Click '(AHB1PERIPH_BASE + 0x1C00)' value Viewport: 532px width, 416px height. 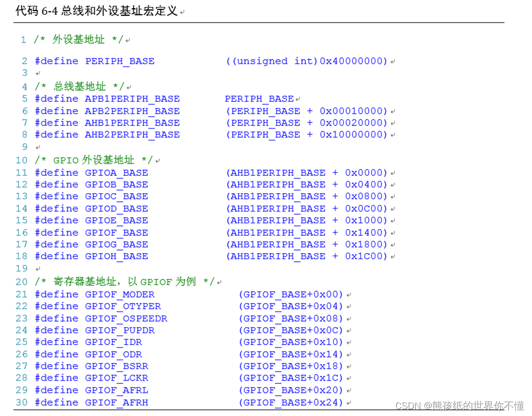tap(306, 256)
